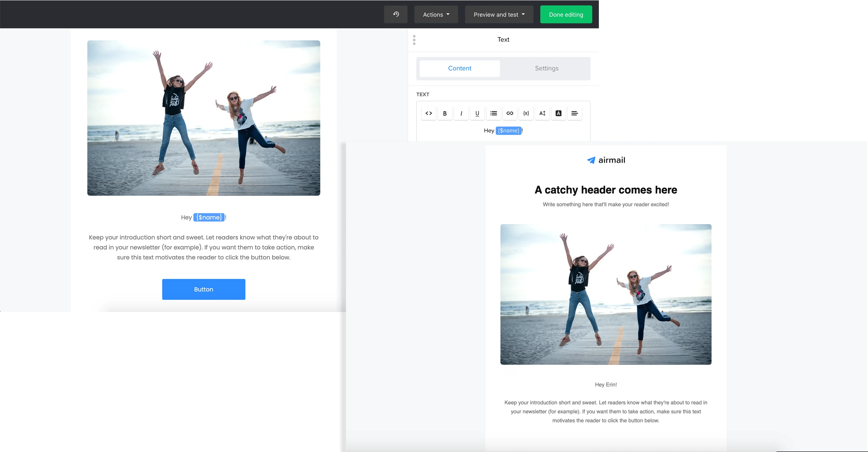Toggle underline formatting
This screenshot has height=452, width=868.
[477, 113]
